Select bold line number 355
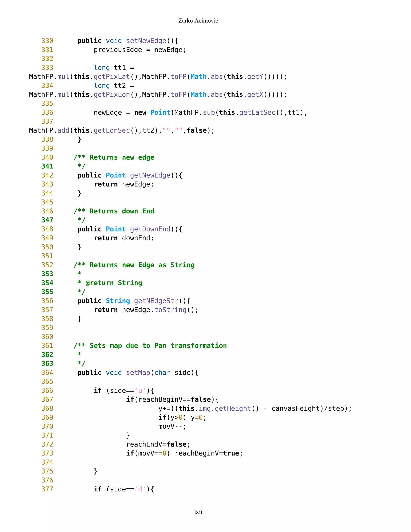Screen dimensions: 411x532 click(x=47, y=292)
